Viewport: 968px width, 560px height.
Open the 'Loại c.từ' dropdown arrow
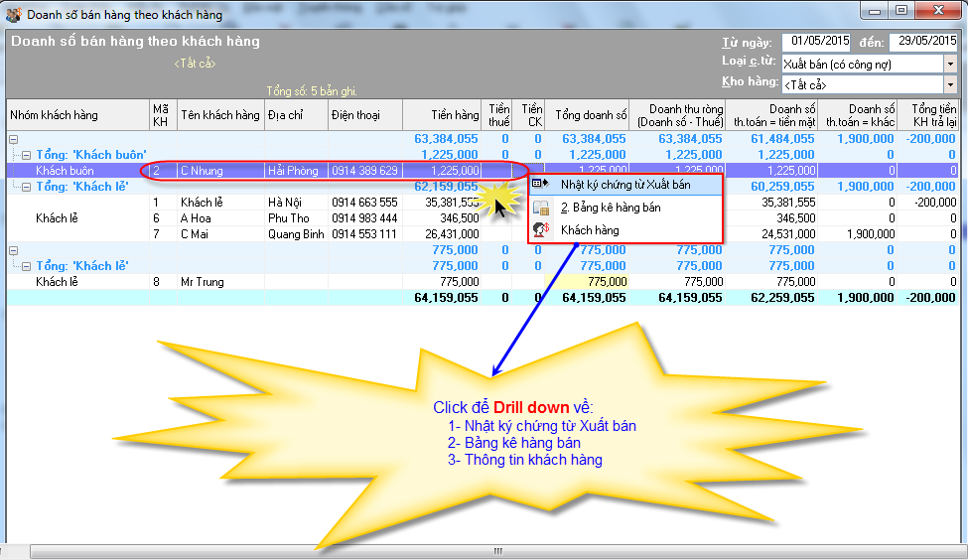[x=949, y=64]
